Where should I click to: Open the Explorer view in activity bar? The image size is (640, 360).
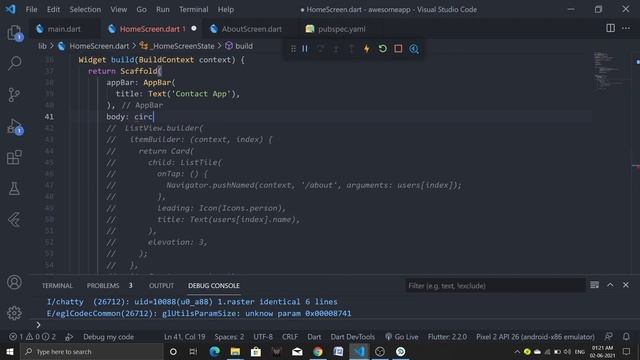click(14, 33)
